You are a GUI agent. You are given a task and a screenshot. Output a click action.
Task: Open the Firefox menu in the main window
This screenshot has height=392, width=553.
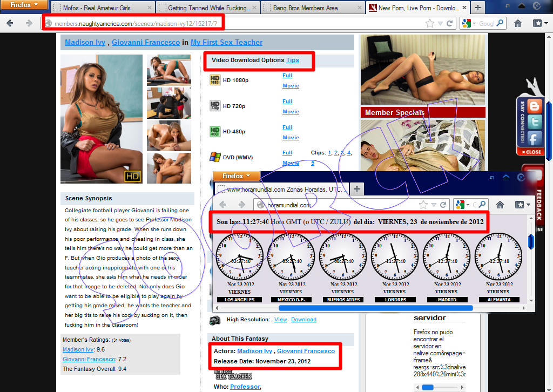(x=24, y=5)
